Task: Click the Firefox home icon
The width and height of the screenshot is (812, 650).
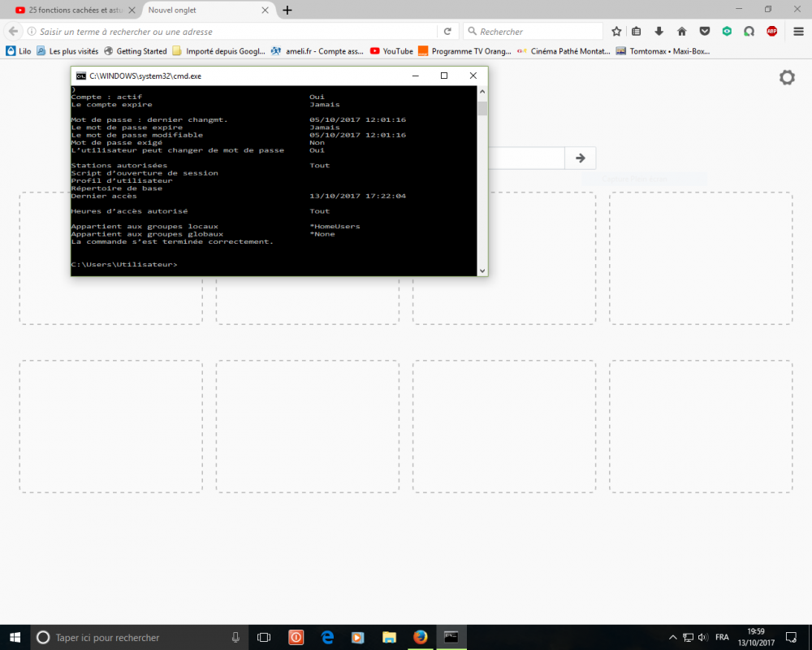Action: [x=682, y=32]
